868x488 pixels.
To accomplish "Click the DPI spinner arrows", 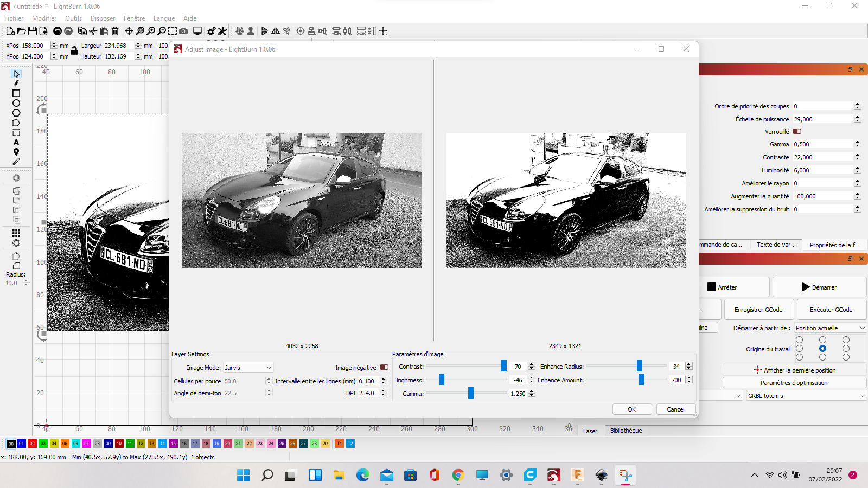I will 384,393.
